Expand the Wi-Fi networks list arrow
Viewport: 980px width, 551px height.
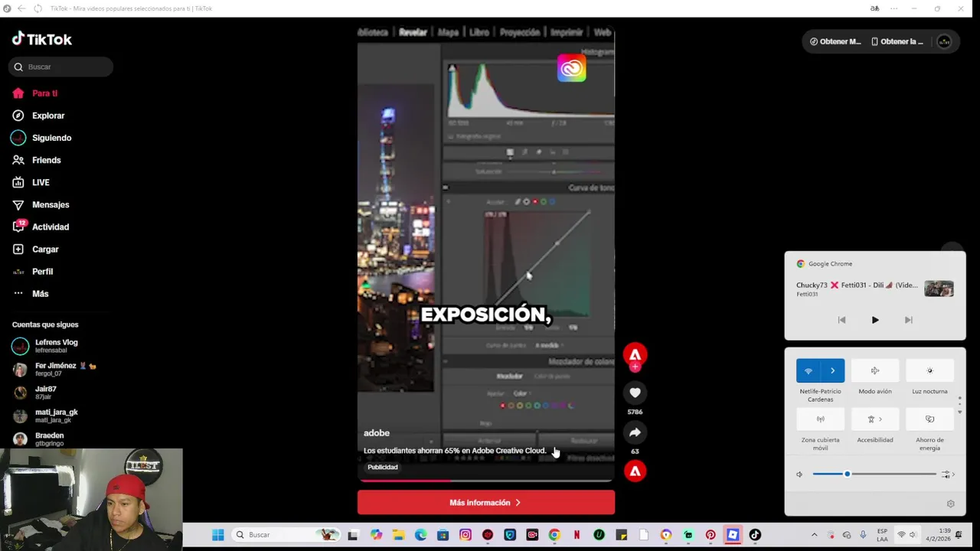coord(833,370)
